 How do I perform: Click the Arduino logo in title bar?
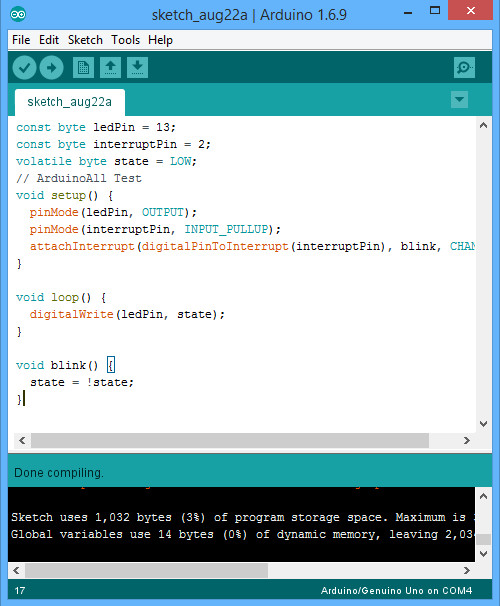pos(18,15)
